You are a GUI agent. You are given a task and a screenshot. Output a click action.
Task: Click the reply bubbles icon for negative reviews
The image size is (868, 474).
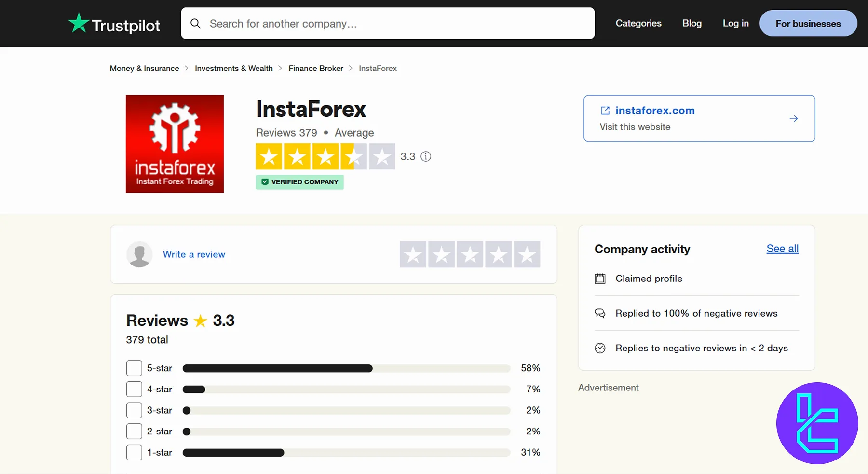point(600,313)
